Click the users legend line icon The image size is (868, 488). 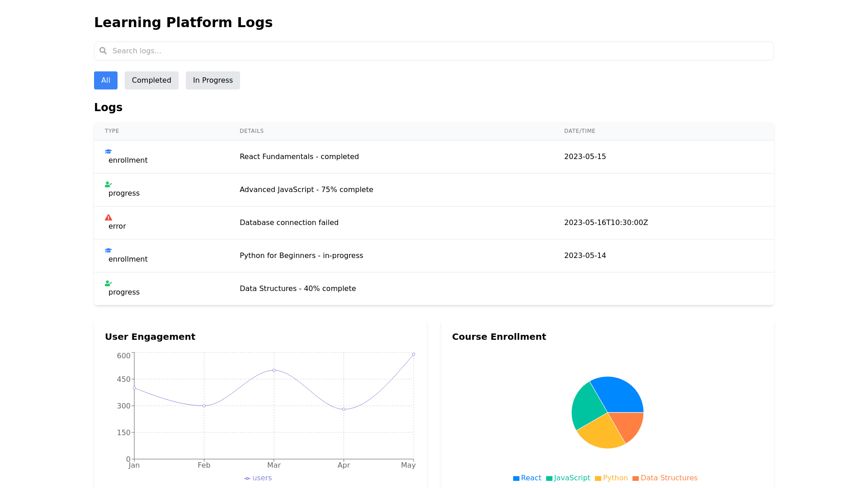point(247,479)
